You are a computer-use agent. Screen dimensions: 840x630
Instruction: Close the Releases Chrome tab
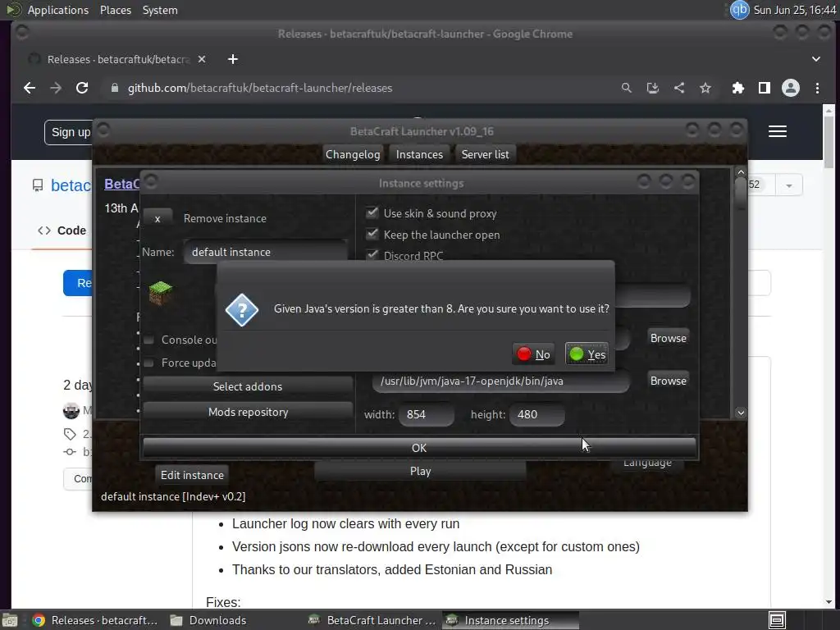point(202,59)
